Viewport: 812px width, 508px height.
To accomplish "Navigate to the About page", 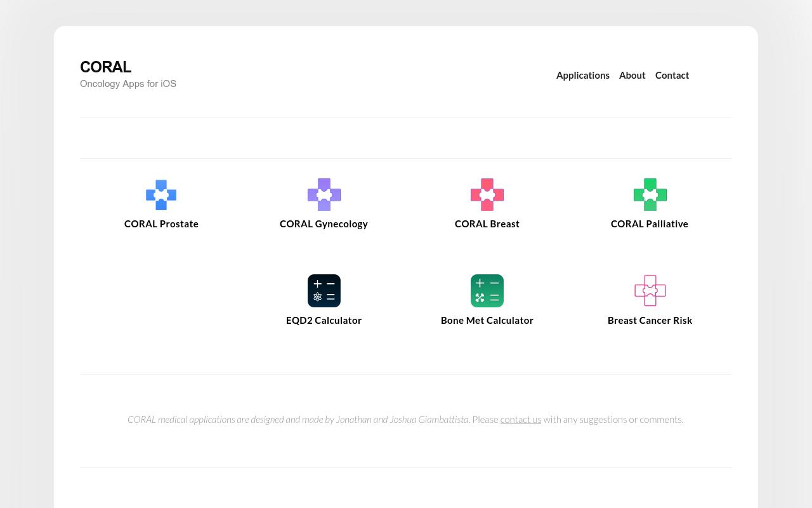I will (x=632, y=75).
